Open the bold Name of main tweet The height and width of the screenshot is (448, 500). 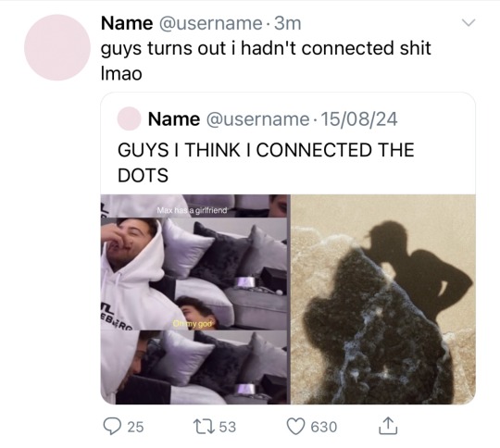(x=127, y=23)
